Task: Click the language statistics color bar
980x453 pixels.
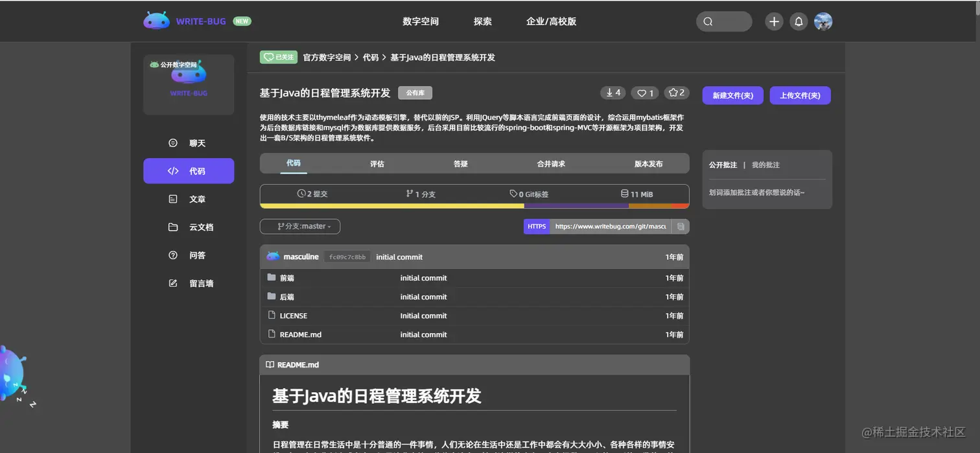Action: click(474, 206)
